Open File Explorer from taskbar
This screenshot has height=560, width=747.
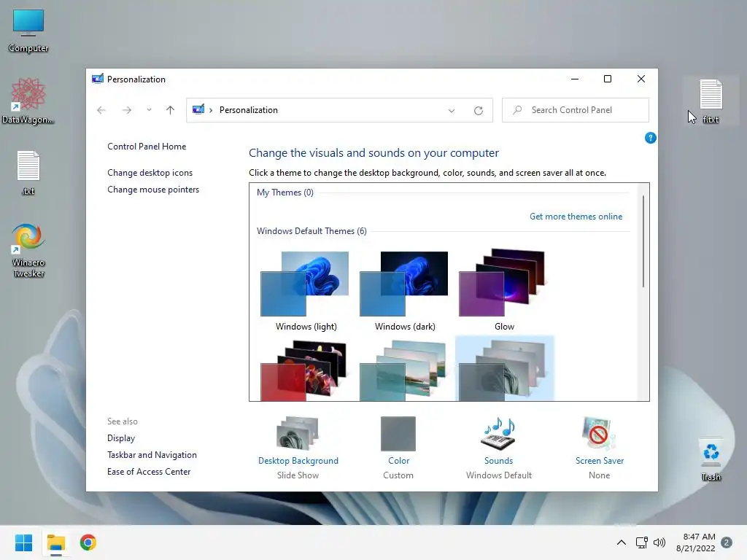pos(55,542)
